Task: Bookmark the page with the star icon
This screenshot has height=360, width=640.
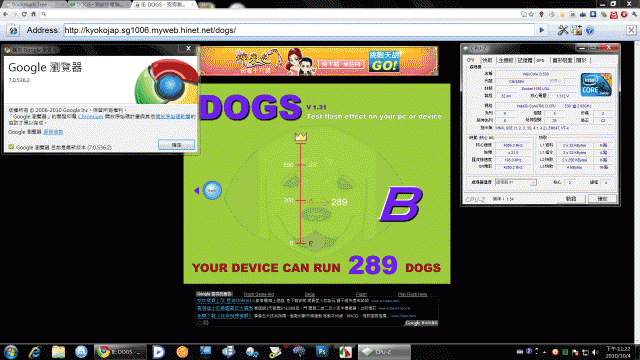Action: 531,14
